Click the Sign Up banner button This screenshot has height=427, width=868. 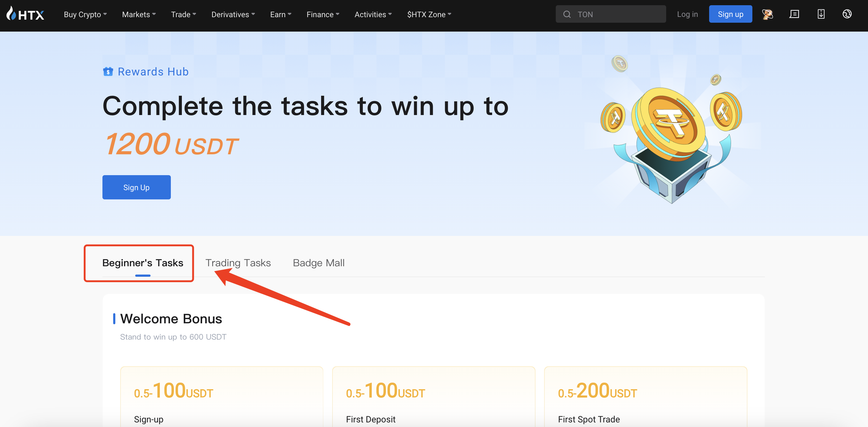coord(136,187)
